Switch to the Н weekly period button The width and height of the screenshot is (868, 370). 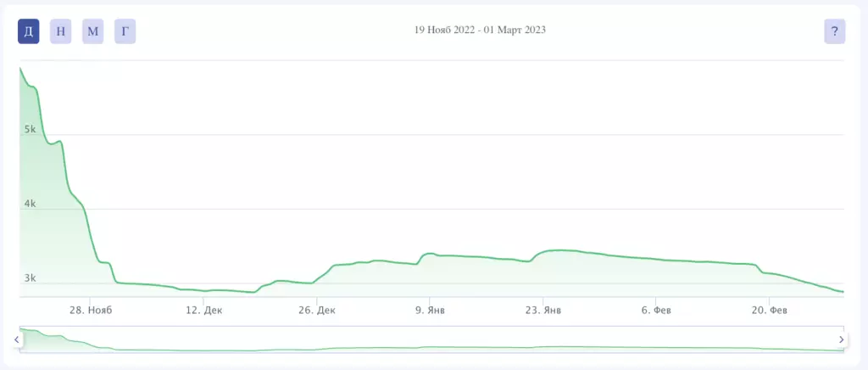(x=61, y=31)
